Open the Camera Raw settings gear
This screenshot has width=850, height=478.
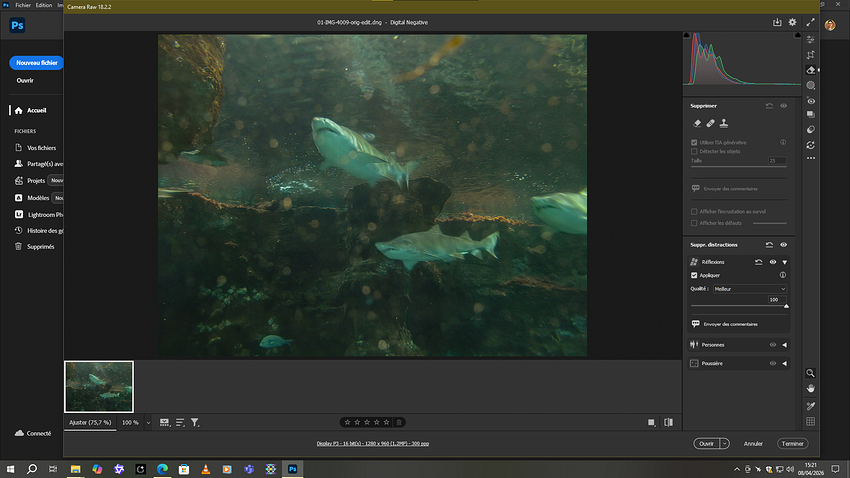(x=793, y=22)
